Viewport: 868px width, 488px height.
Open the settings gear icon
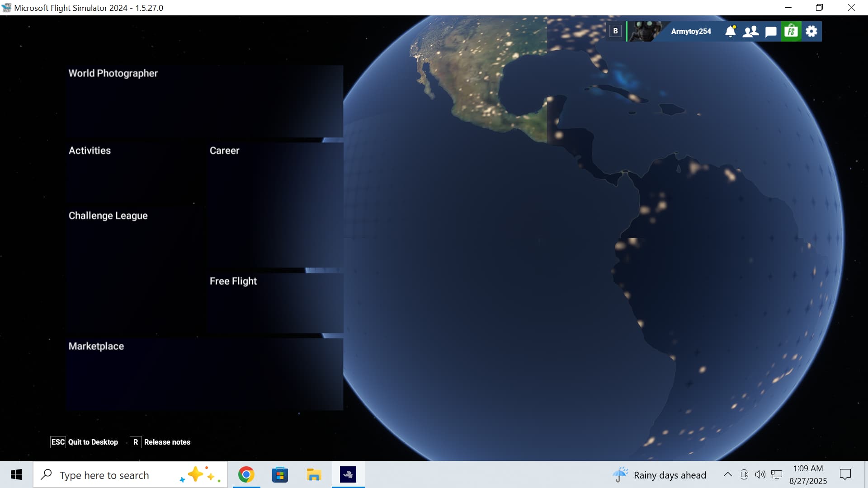[811, 31]
